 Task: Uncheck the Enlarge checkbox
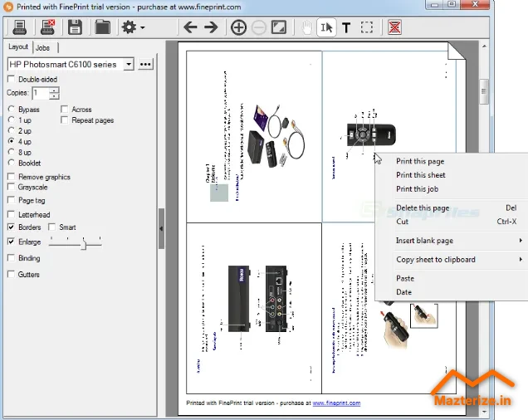pos(11,242)
